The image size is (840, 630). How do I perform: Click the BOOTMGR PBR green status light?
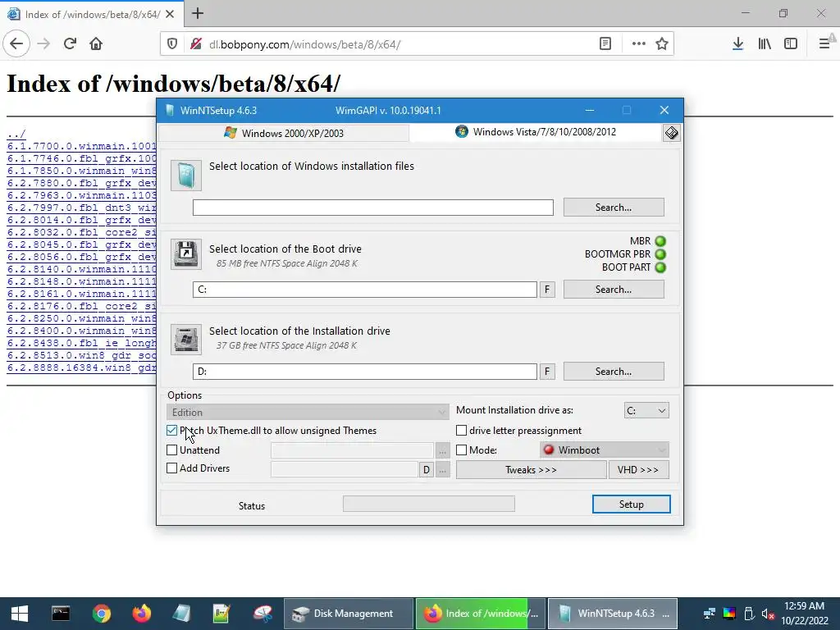pos(660,254)
